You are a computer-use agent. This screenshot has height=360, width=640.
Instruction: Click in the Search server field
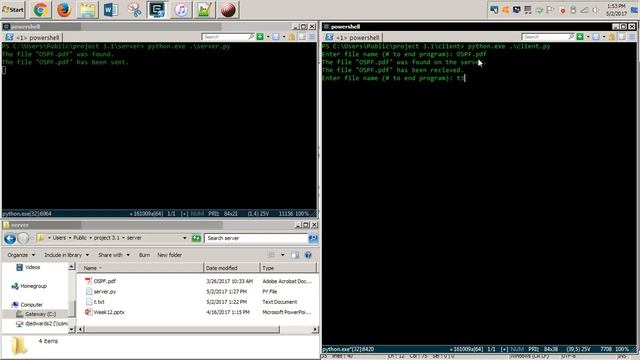(x=256, y=238)
